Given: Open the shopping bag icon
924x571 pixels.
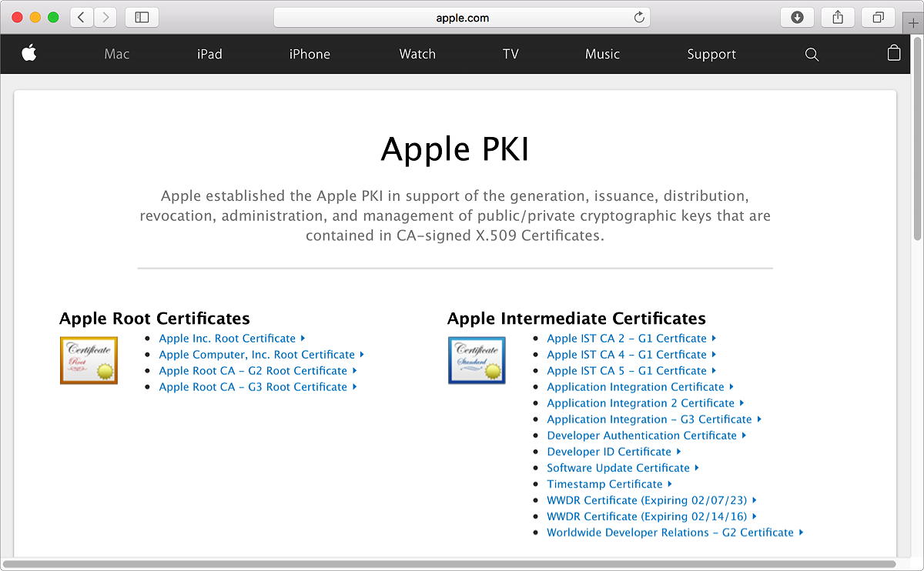Looking at the screenshot, I should tap(894, 52).
